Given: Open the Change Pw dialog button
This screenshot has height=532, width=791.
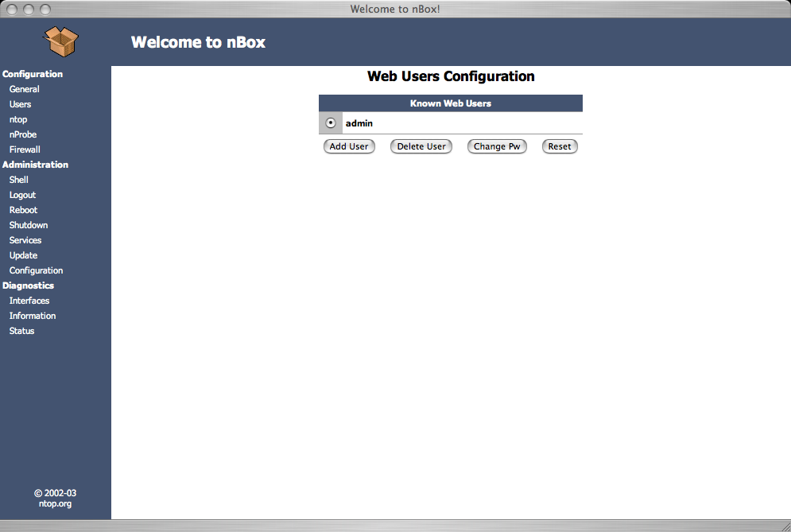Looking at the screenshot, I should tap(497, 146).
